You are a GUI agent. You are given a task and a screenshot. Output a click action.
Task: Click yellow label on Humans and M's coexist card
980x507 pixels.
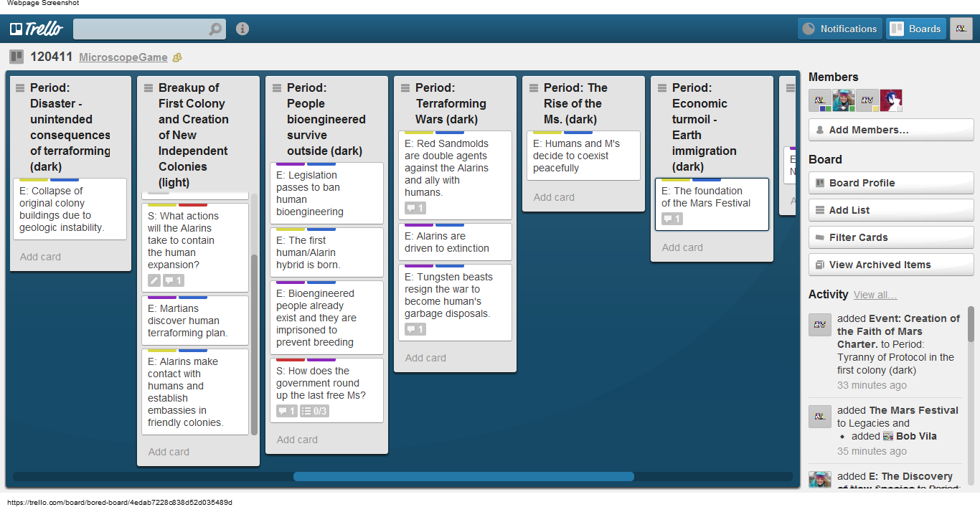[x=547, y=132]
